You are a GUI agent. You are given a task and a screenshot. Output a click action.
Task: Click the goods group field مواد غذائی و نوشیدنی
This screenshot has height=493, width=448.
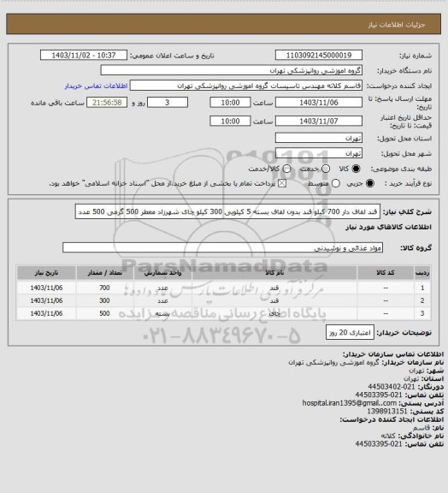click(x=222, y=247)
